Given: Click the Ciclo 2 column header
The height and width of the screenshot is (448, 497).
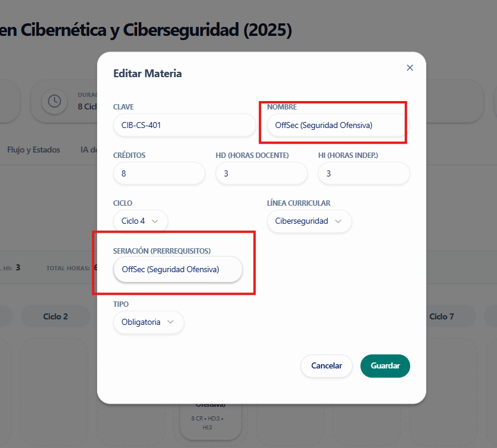Looking at the screenshot, I should pyautogui.click(x=55, y=316).
